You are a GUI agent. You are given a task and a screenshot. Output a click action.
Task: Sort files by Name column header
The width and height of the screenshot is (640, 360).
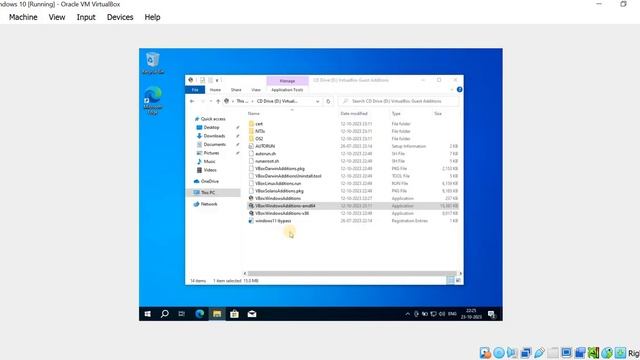tap(253, 113)
